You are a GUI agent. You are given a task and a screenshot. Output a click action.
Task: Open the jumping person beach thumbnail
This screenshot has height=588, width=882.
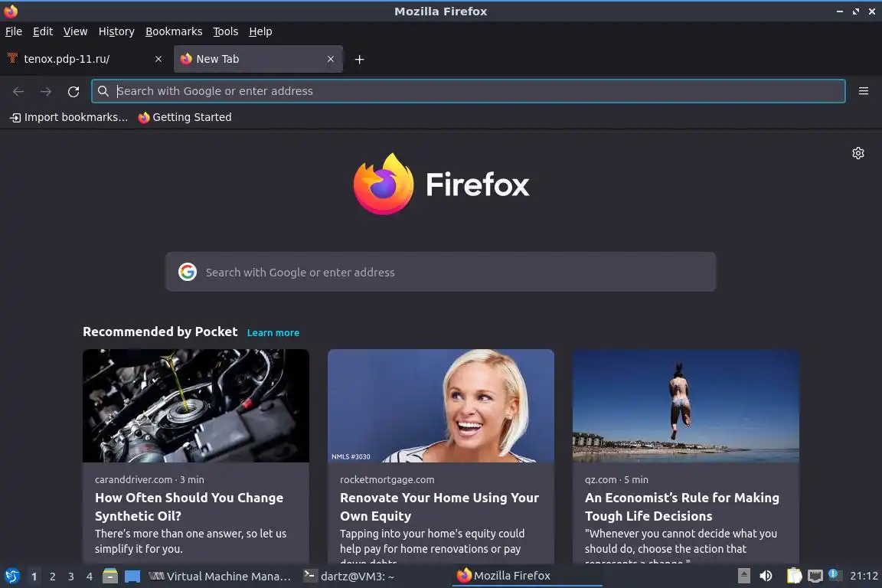[x=686, y=406]
